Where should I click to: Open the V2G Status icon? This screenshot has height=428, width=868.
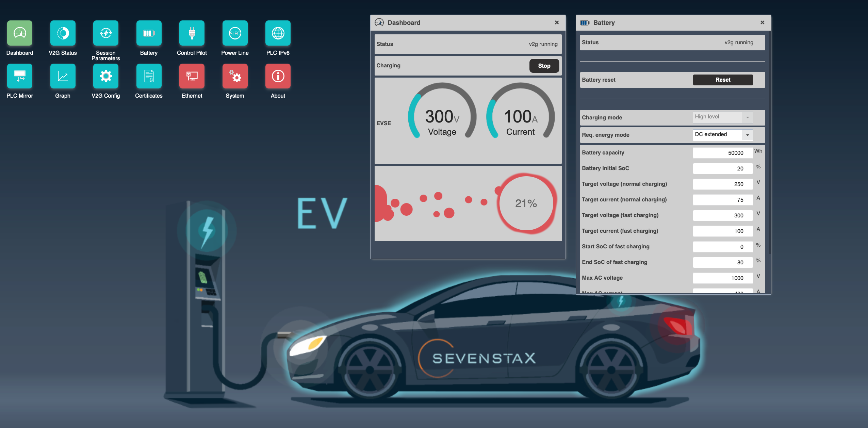click(x=63, y=33)
